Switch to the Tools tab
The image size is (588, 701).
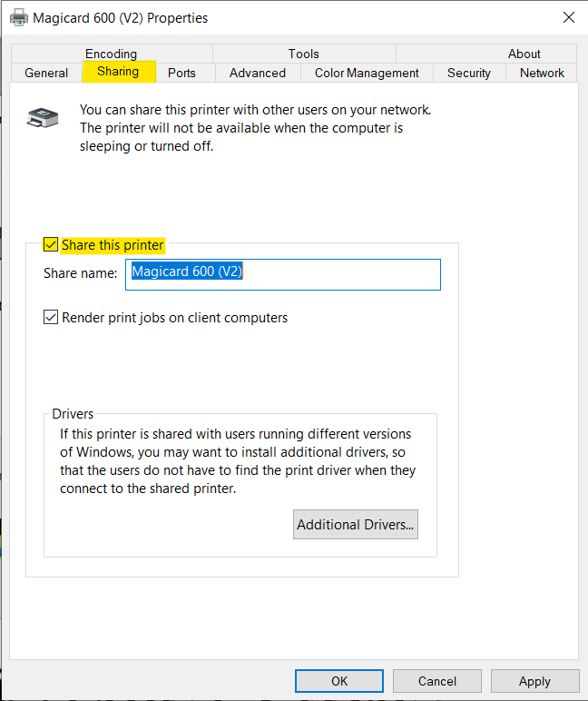tap(304, 54)
